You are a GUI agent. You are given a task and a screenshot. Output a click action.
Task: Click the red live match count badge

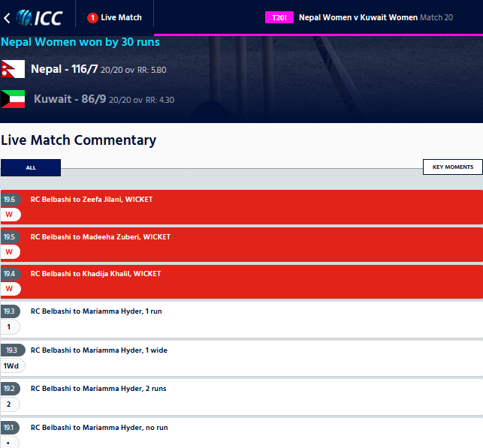[92, 18]
